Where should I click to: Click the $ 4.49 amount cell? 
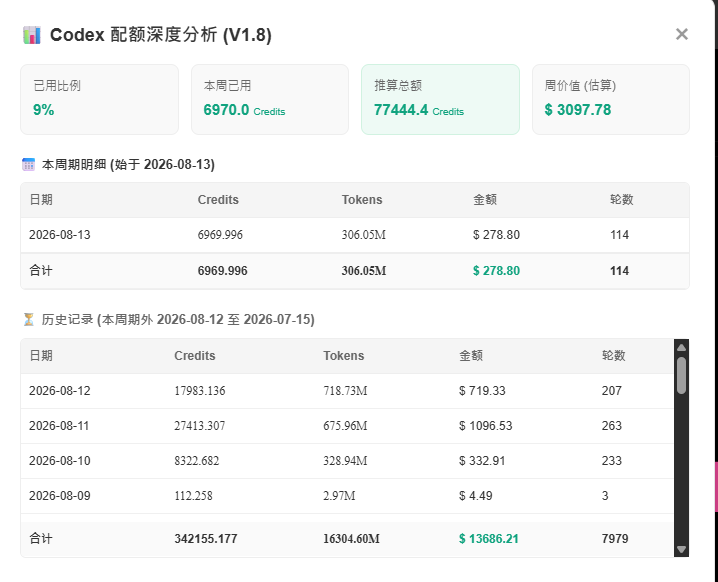click(x=476, y=496)
